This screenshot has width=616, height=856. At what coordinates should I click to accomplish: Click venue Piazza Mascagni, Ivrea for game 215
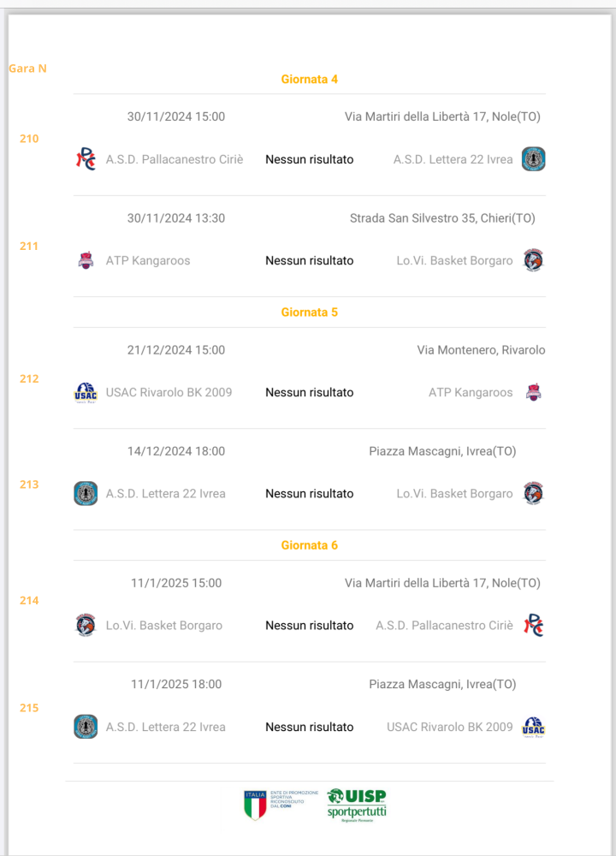[442, 685]
